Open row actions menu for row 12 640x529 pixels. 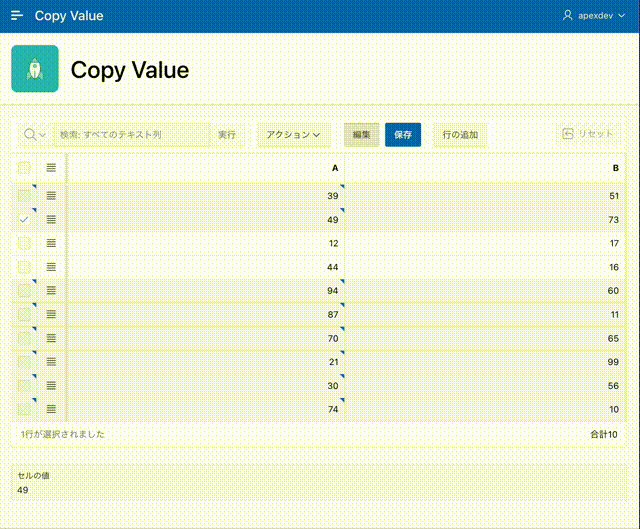click(x=51, y=243)
